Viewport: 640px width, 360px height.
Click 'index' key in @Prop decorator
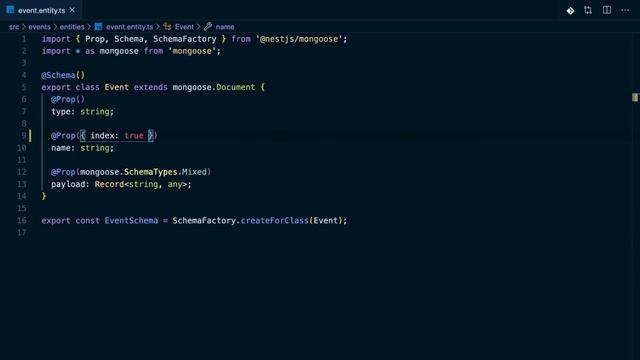click(102, 136)
